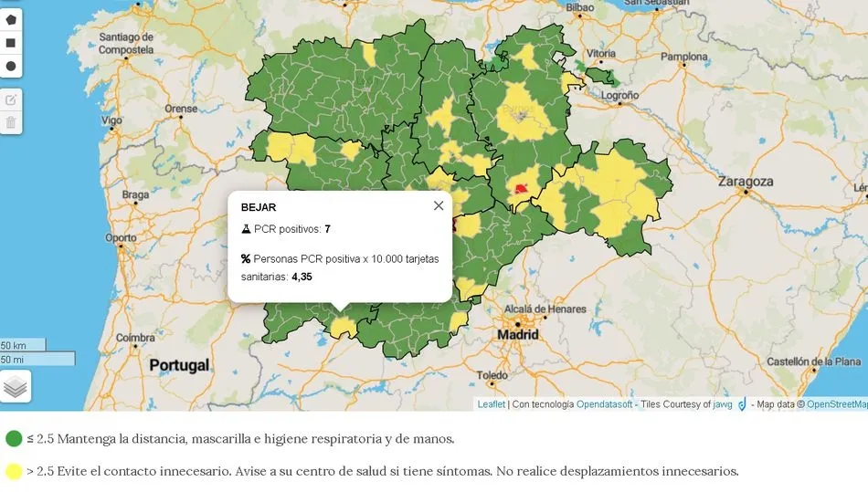Select the circle draw tool
The height and width of the screenshot is (492, 868).
(11, 66)
